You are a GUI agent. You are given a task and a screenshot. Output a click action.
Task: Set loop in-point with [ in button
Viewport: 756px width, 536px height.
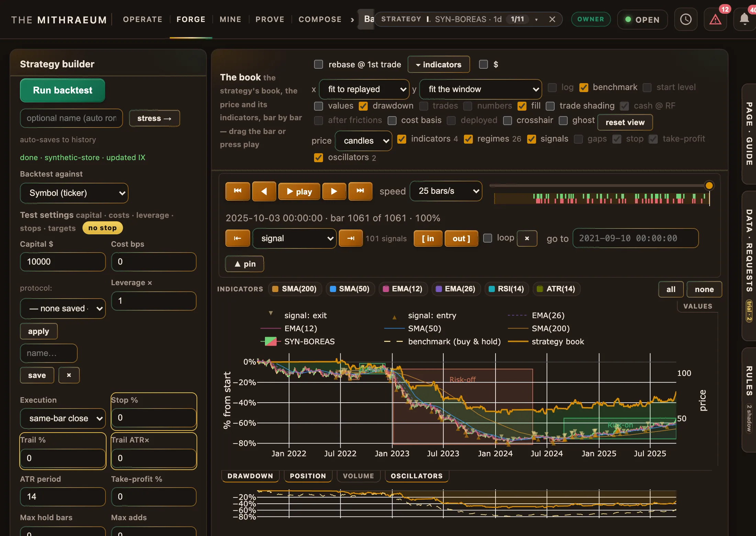[x=428, y=238]
